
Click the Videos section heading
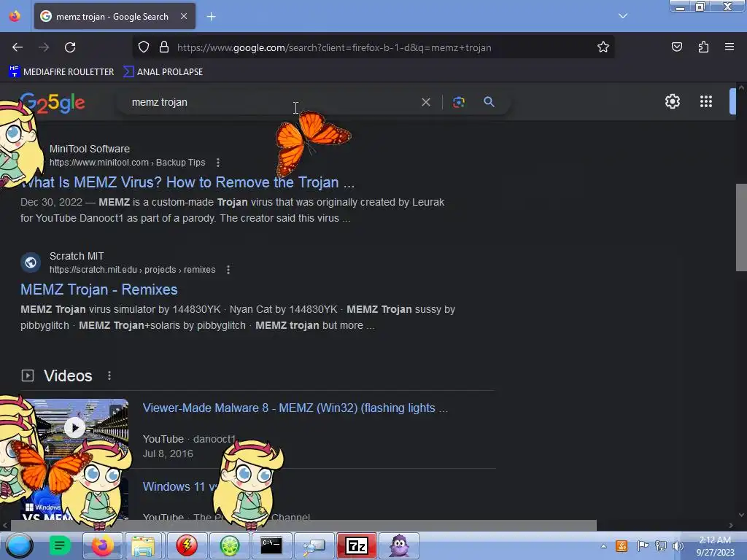[68, 376]
